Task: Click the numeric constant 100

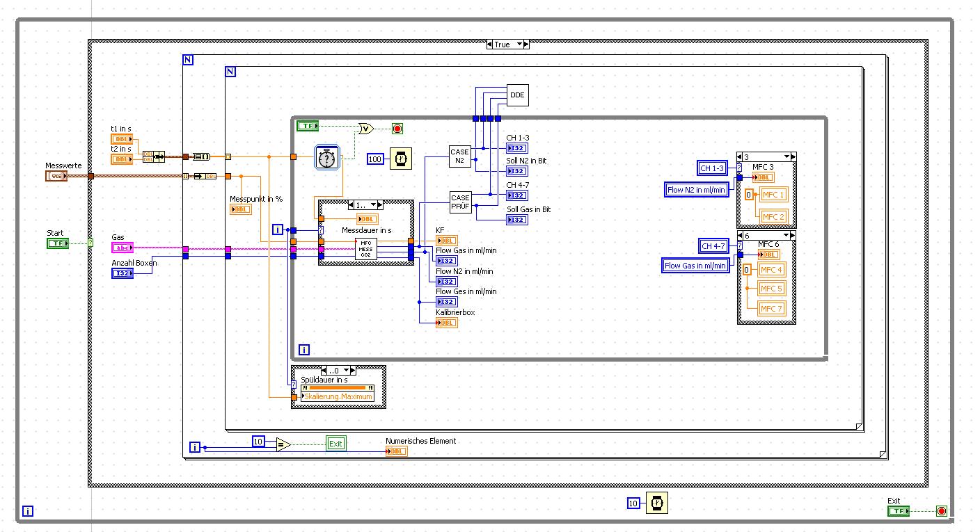Action: (376, 159)
